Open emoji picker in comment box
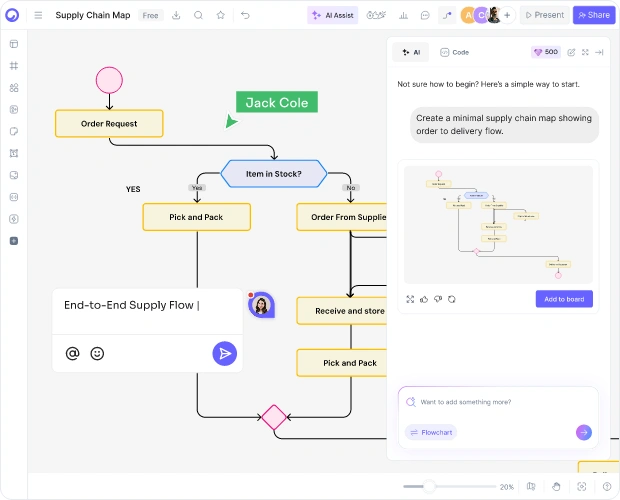Viewport: 620px width, 500px height. (x=97, y=353)
